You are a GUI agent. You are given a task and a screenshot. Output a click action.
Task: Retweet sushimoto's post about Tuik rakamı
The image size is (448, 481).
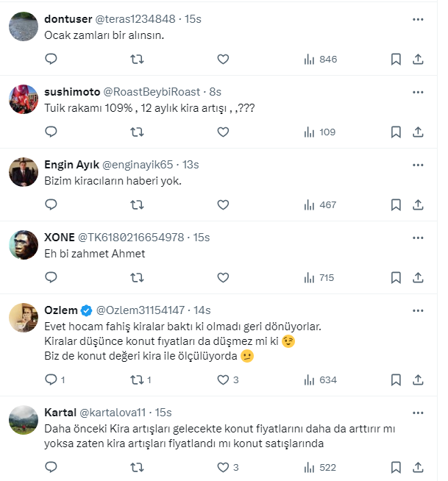137,132
